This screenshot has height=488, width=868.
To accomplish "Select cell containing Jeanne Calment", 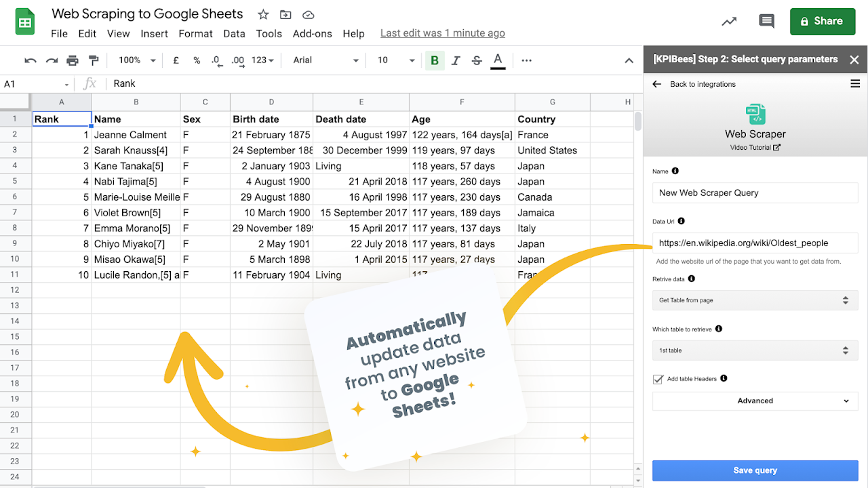I will pos(136,135).
